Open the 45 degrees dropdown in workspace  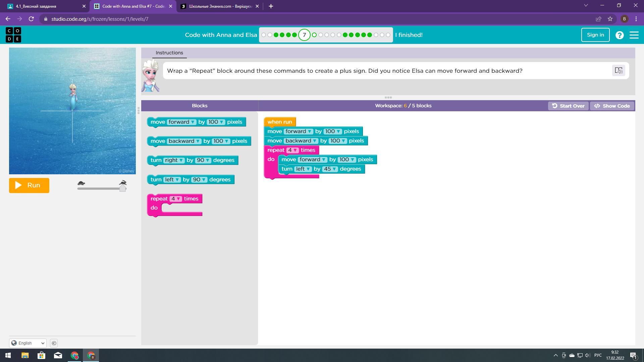pos(330,169)
